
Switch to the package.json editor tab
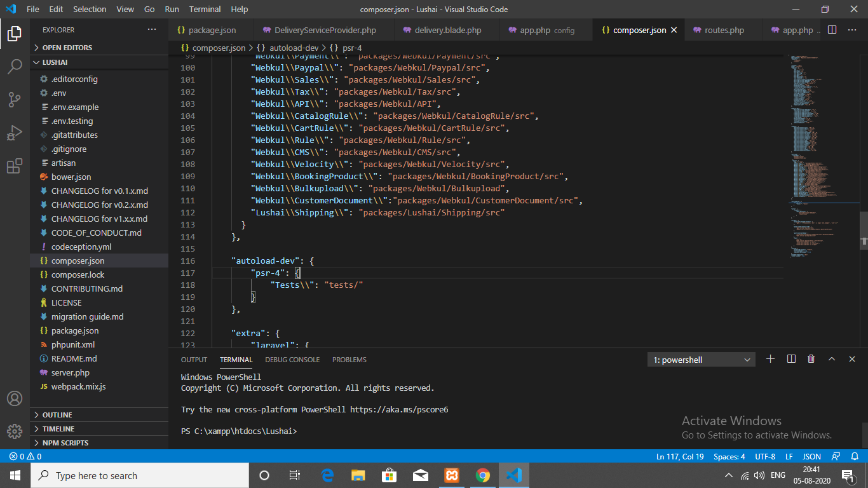pyautogui.click(x=212, y=30)
